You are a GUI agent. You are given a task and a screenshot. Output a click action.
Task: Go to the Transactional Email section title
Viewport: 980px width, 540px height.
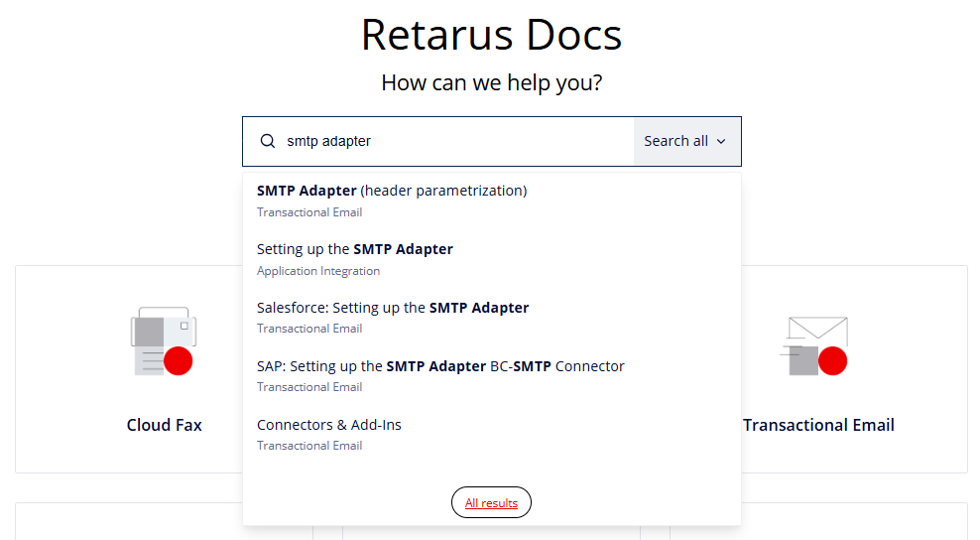coord(818,425)
